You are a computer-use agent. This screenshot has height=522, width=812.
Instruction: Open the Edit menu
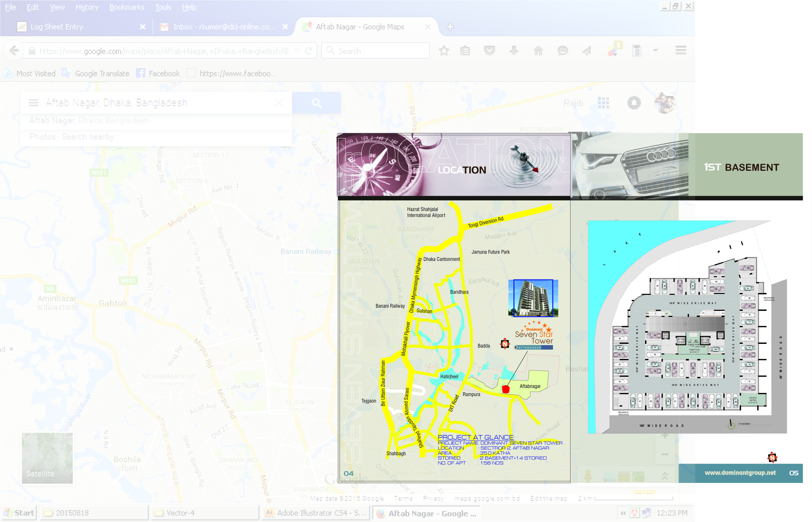pyautogui.click(x=33, y=7)
